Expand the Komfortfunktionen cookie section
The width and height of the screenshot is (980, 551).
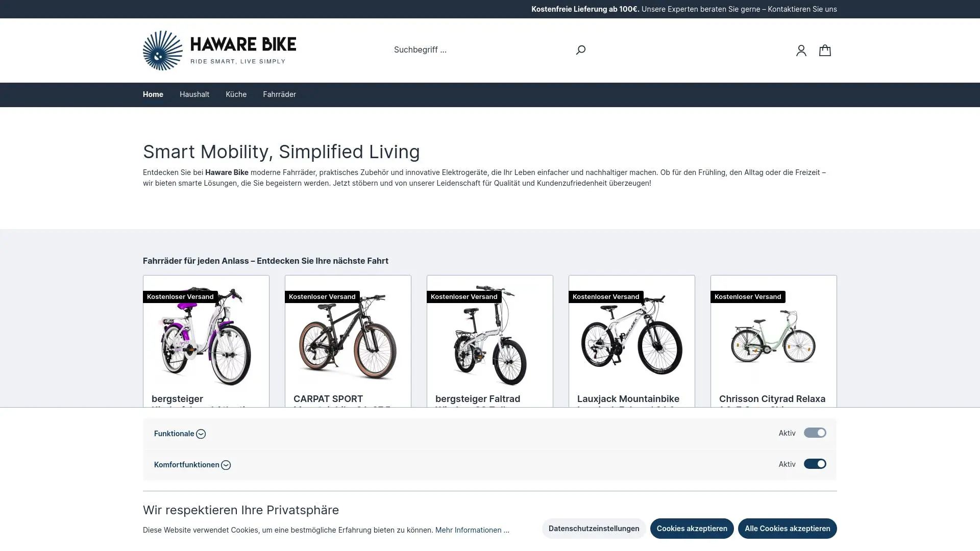coord(186,465)
